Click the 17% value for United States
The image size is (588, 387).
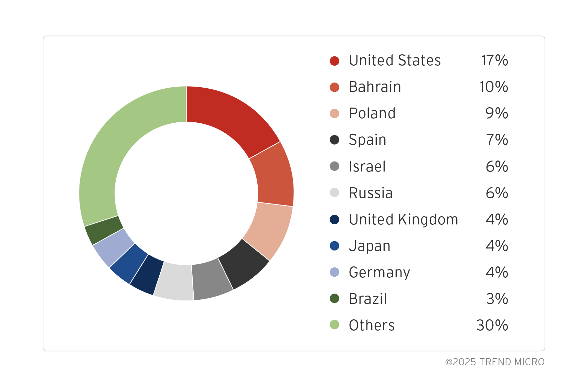[x=494, y=61]
